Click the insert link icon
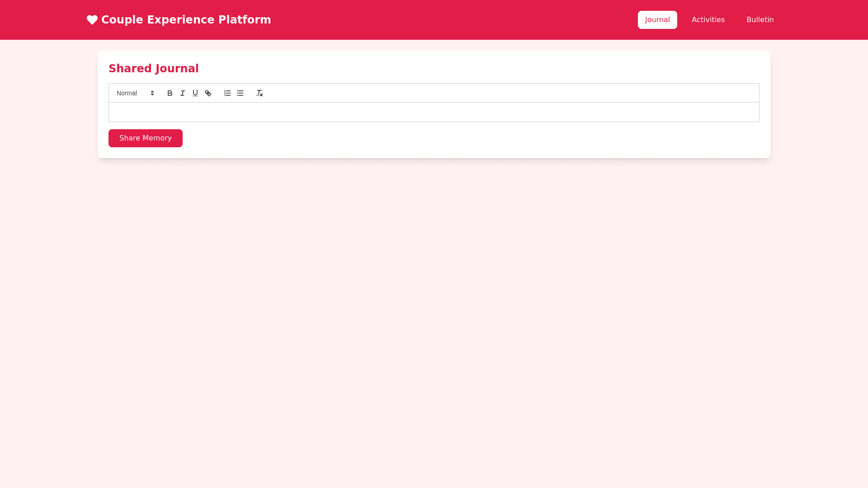Screen dimensions: 868x488 208,93
